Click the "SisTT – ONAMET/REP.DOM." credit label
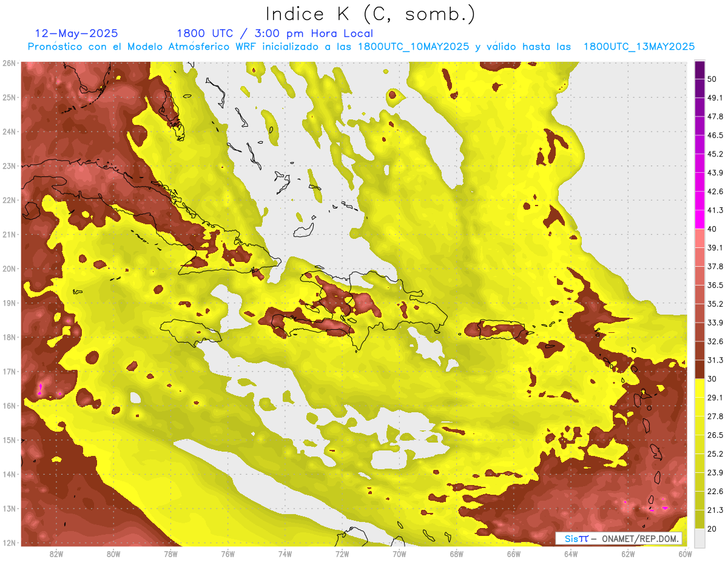This screenshot has height=562, width=728. click(620, 538)
